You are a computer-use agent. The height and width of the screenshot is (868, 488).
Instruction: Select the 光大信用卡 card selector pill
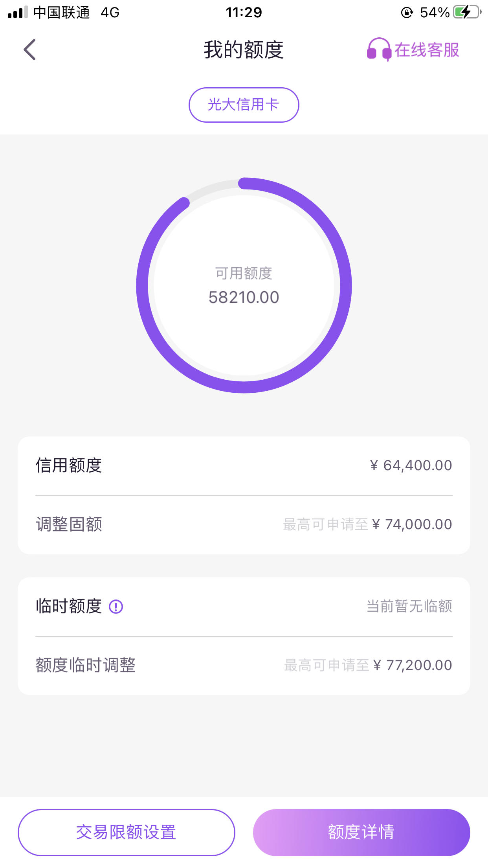point(244,105)
